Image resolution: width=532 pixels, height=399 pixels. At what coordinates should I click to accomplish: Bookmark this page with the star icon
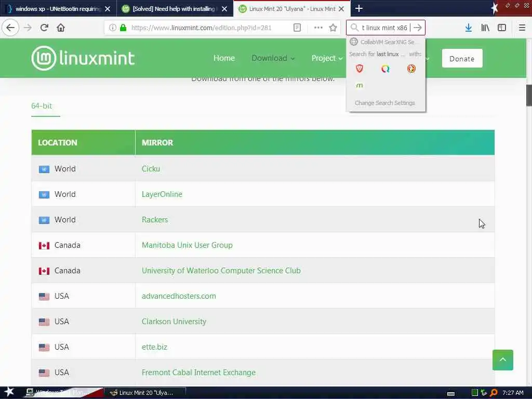click(x=333, y=28)
